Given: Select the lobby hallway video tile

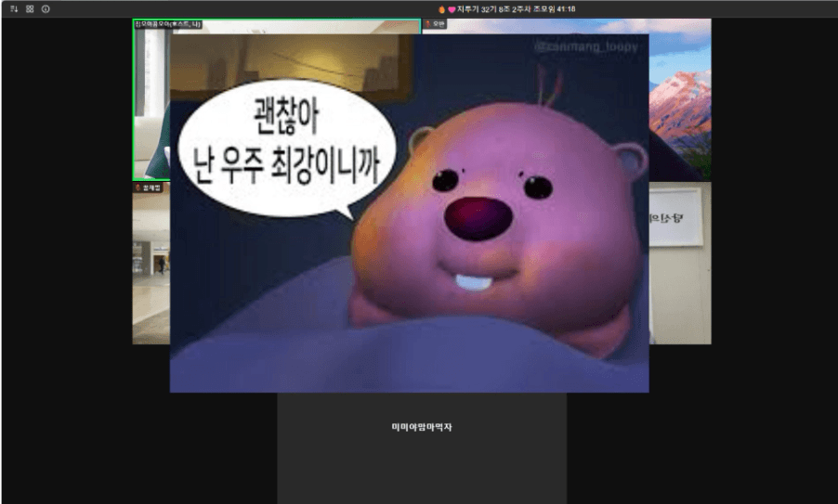Looking at the screenshot, I should coord(151,264).
